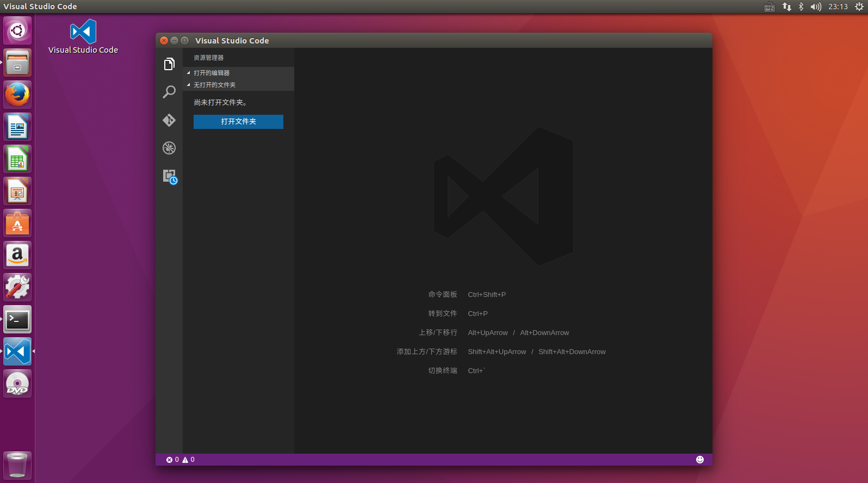Open the Source Control git icon
Image resolution: width=868 pixels, height=483 pixels.
click(x=169, y=120)
